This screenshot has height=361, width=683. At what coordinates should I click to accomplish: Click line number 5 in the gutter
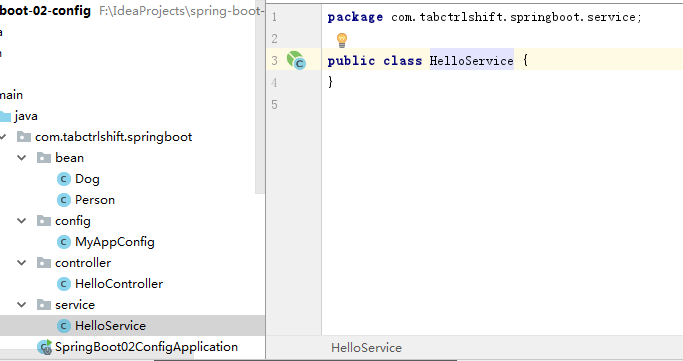click(274, 105)
